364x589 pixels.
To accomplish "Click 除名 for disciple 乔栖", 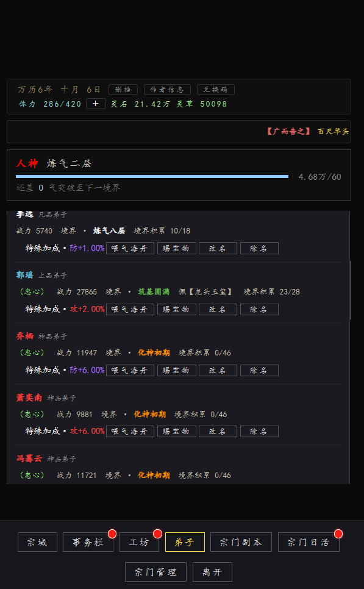I will pyautogui.click(x=259, y=370).
